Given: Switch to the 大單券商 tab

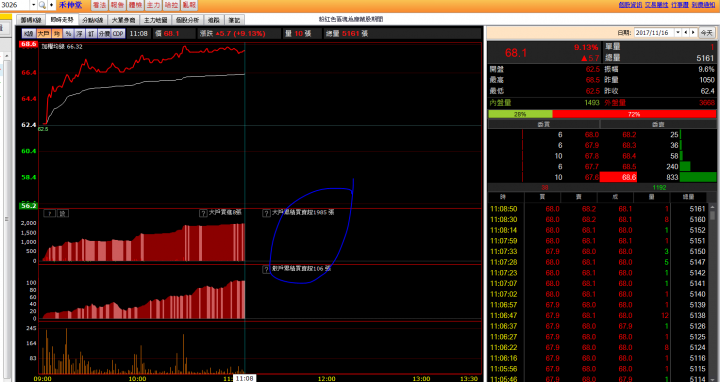Looking at the screenshot, I should coord(124,20).
